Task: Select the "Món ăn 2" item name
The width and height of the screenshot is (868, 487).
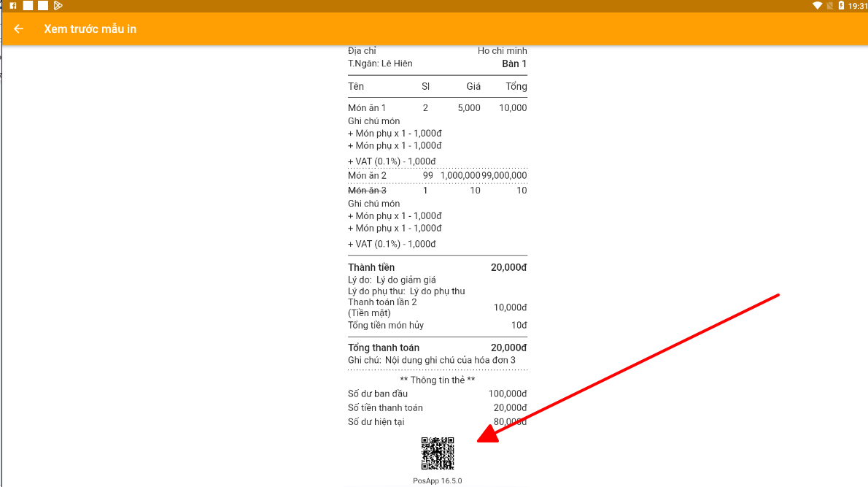Action: tap(367, 176)
